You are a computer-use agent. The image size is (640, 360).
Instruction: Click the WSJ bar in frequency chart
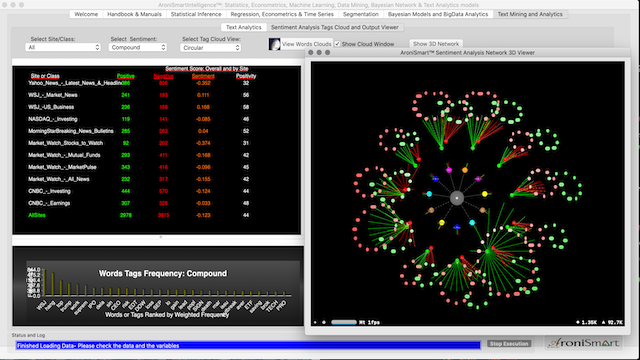pyautogui.click(x=44, y=282)
